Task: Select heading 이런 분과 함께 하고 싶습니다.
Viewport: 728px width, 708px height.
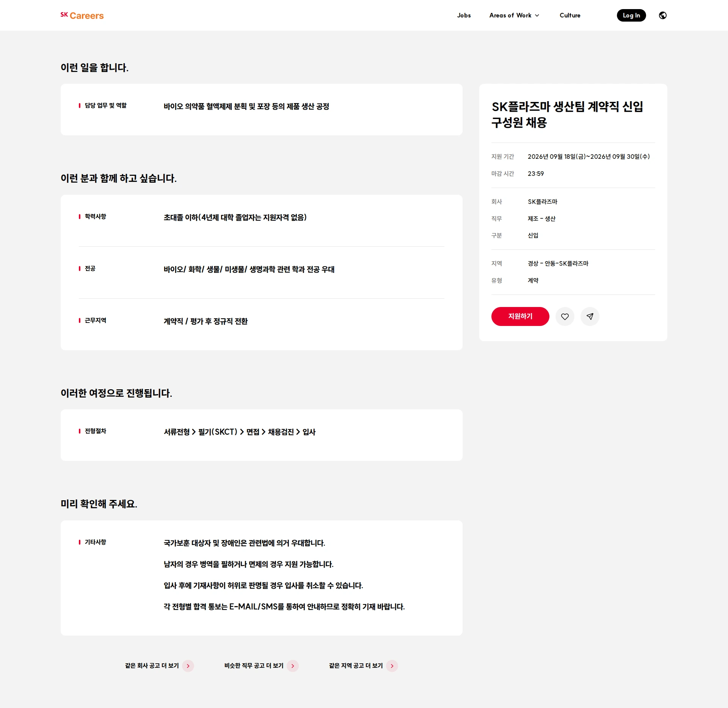Action: [119, 179]
